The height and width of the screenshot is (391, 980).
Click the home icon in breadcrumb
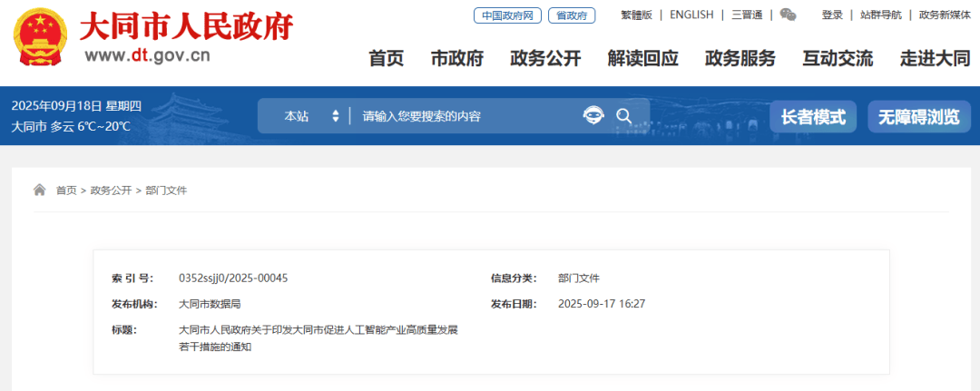[x=40, y=191]
